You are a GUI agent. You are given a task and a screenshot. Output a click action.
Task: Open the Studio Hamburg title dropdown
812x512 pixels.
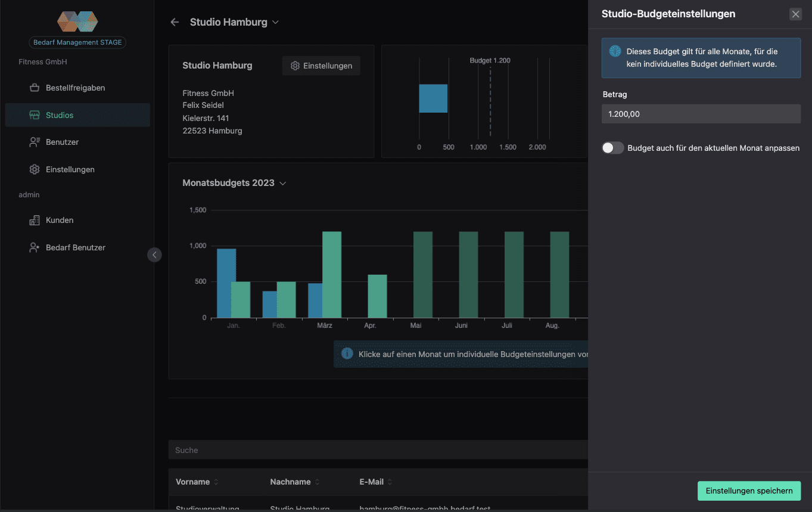click(275, 22)
